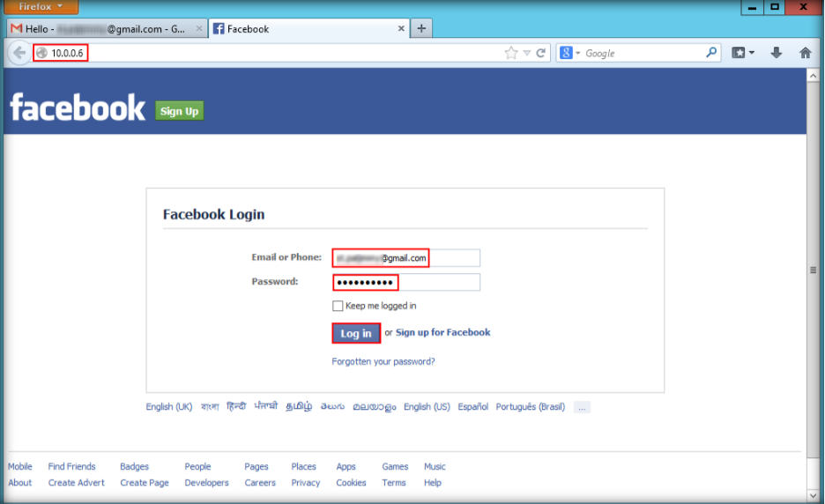Click the green Sign Up button
The image size is (825, 504).
pos(180,111)
